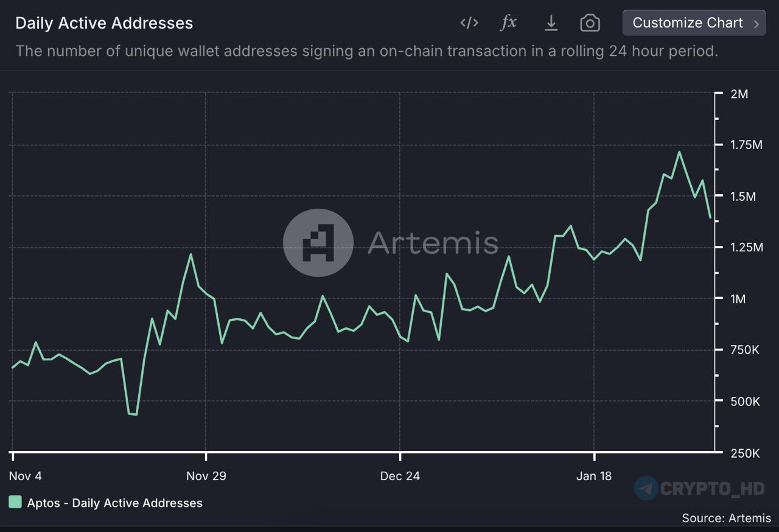This screenshot has width=779, height=532.
Task: Open the fx formula icon
Action: 508,23
